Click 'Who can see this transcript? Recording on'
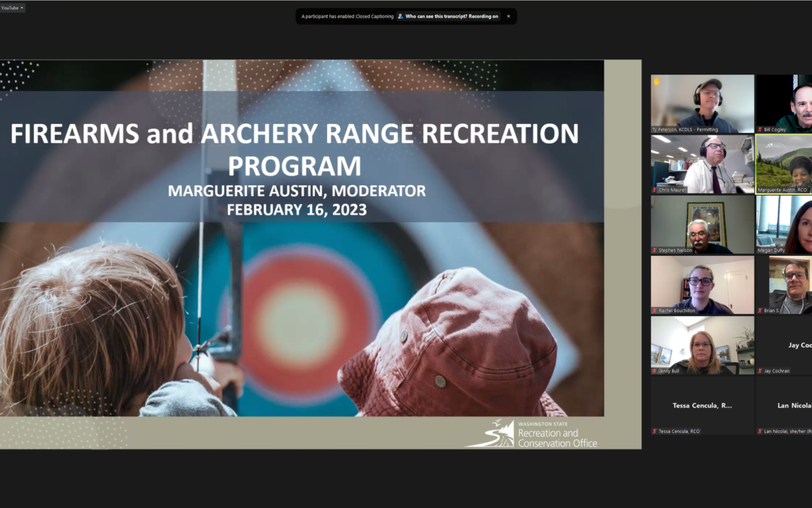Screen dimensions: 812x508 [452, 17]
